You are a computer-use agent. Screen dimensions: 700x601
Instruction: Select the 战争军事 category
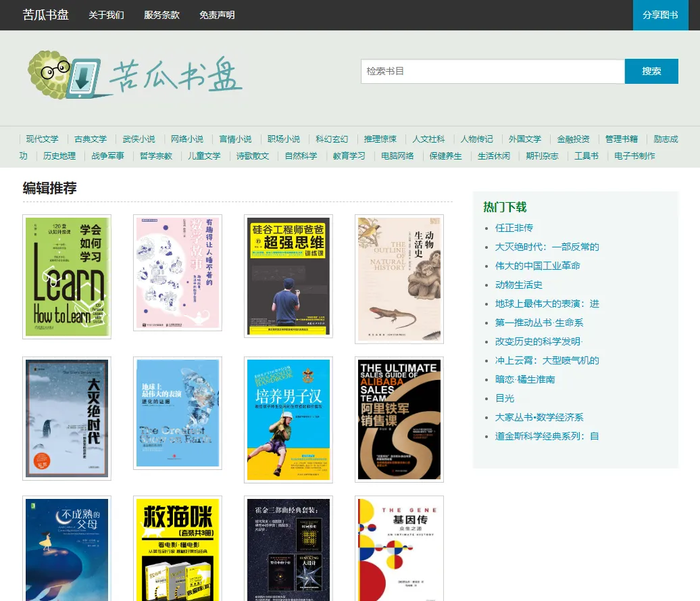[107, 156]
